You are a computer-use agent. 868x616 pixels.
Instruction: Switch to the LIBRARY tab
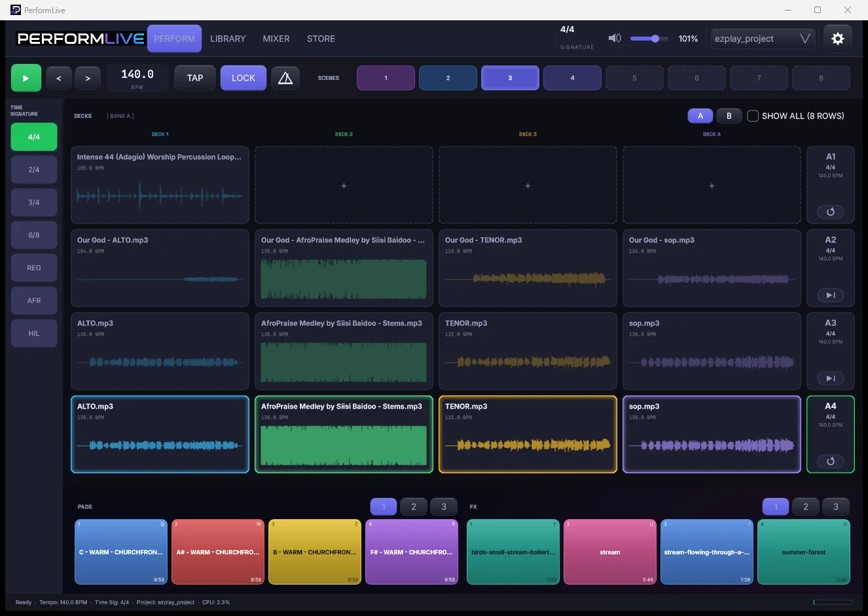pos(228,39)
